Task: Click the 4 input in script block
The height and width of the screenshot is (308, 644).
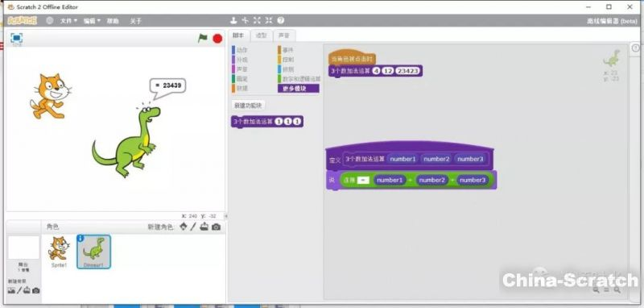Action: coord(377,71)
